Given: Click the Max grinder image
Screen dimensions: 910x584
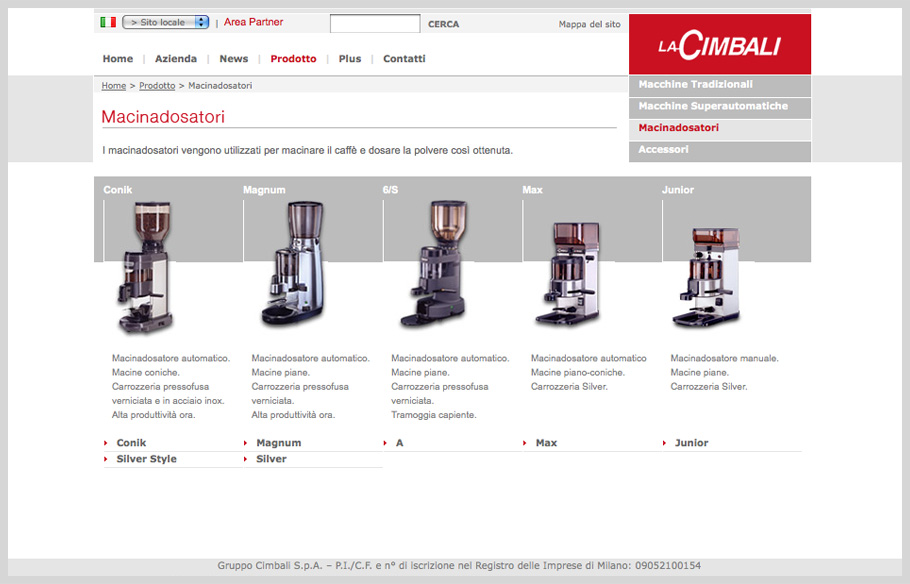Looking at the screenshot, I should [568, 273].
